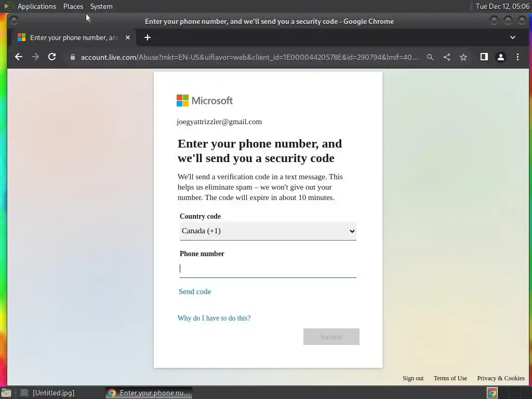Viewport: 532px width, 399px height.
Task: Click the Submit button
Action: [x=331, y=337]
